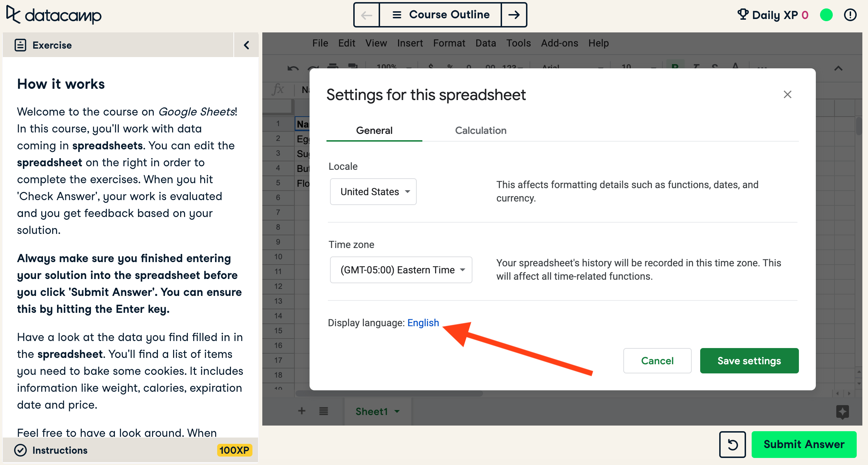Image resolution: width=868 pixels, height=465 pixels.
Task: Click the Save settings button
Action: tap(749, 361)
